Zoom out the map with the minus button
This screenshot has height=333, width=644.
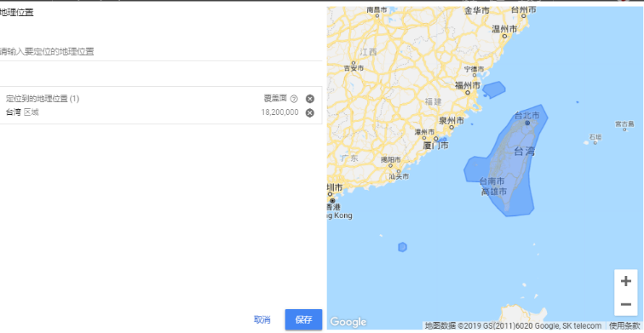pos(625,304)
